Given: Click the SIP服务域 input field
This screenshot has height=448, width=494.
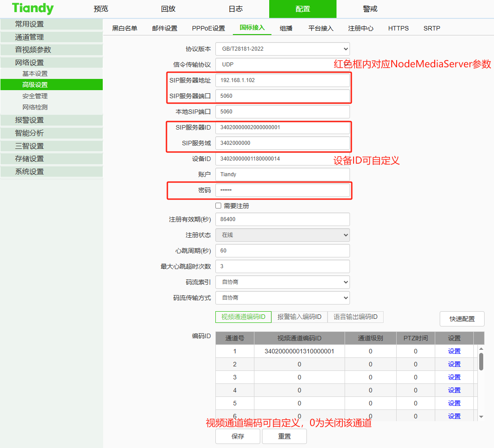Looking at the screenshot, I should 283,143.
